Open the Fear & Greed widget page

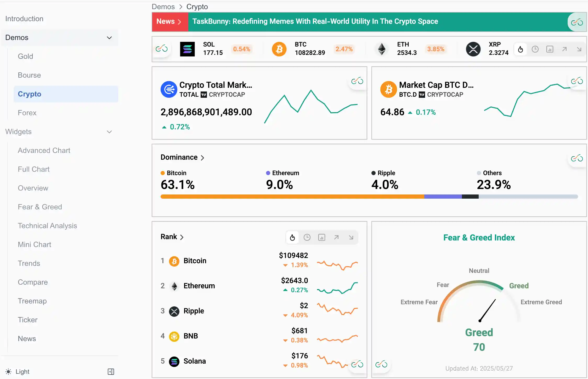click(40, 207)
